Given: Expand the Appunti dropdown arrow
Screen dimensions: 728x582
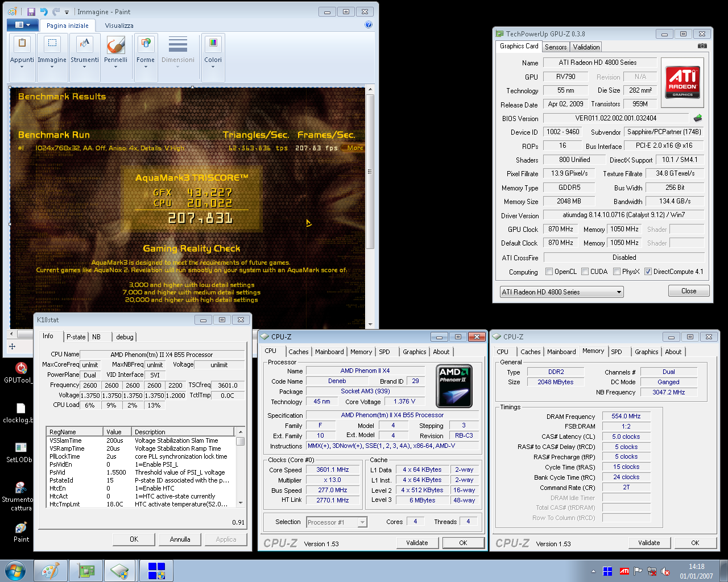Looking at the screenshot, I should tap(22, 67).
